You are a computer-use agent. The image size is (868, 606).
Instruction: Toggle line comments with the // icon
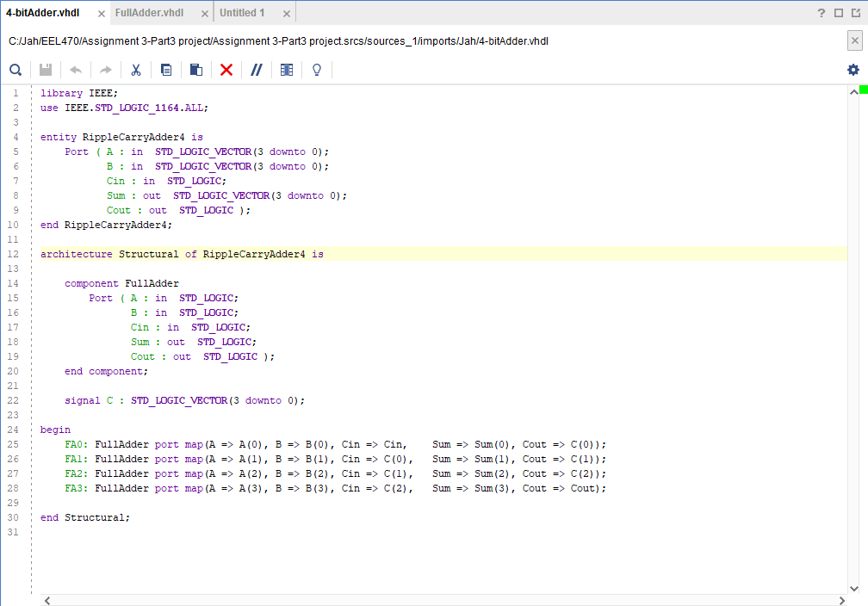(x=257, y=70)
